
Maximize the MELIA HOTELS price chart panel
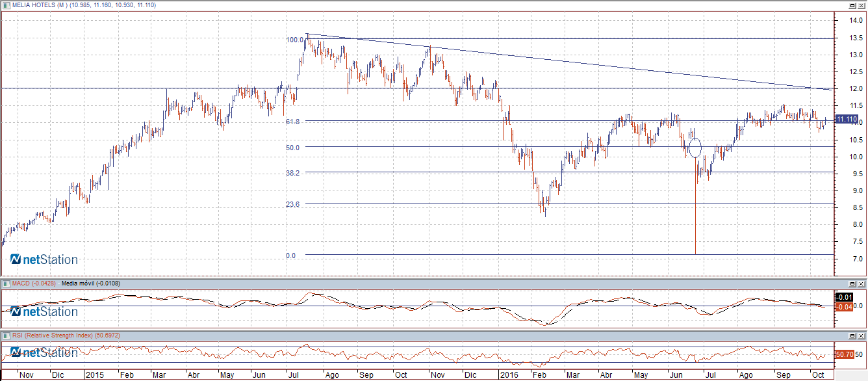pos(852,5)
